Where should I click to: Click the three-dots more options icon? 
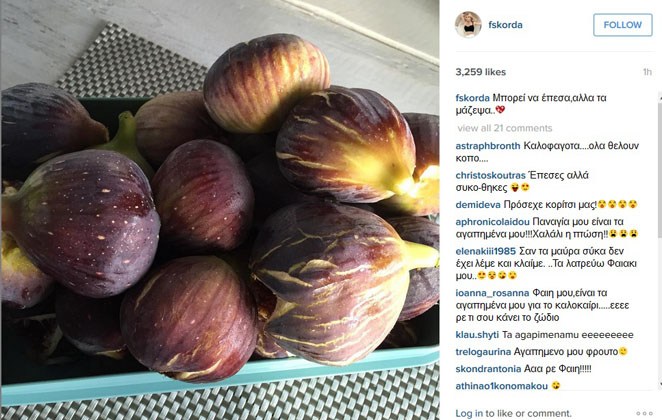(644, 414)
